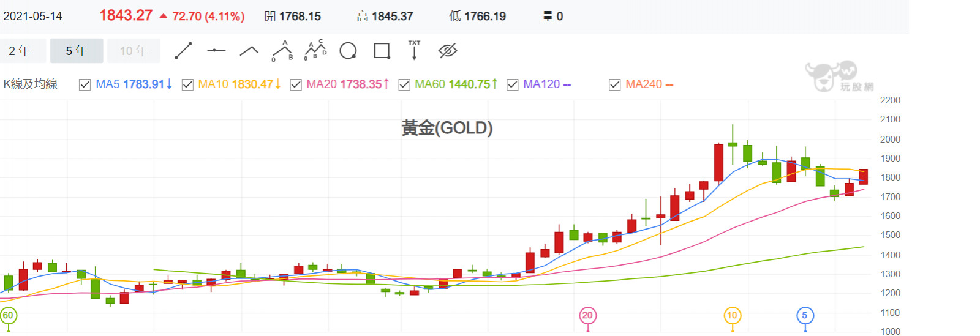
Task: Click the green 60 marker on timeline
Action: click(x=8, y=316)
